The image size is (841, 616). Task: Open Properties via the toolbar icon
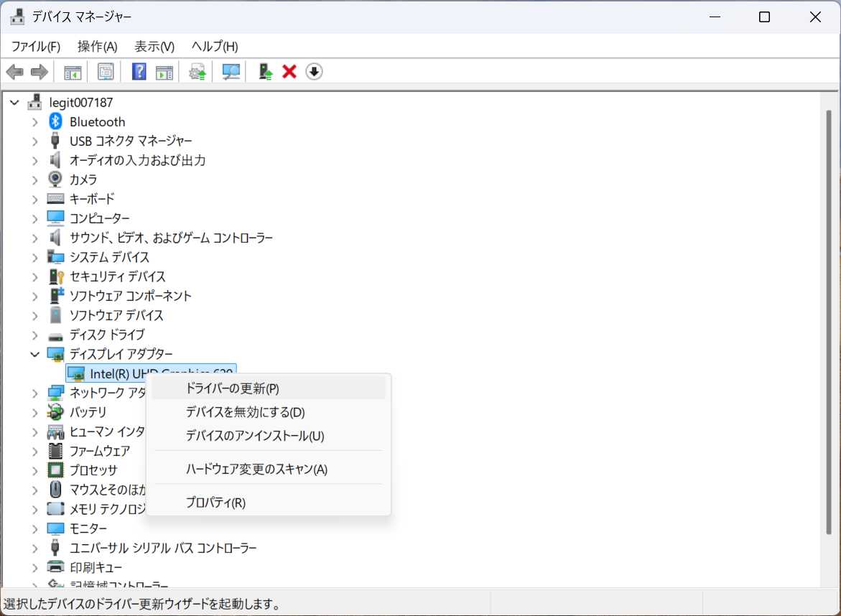pos(105,71)
